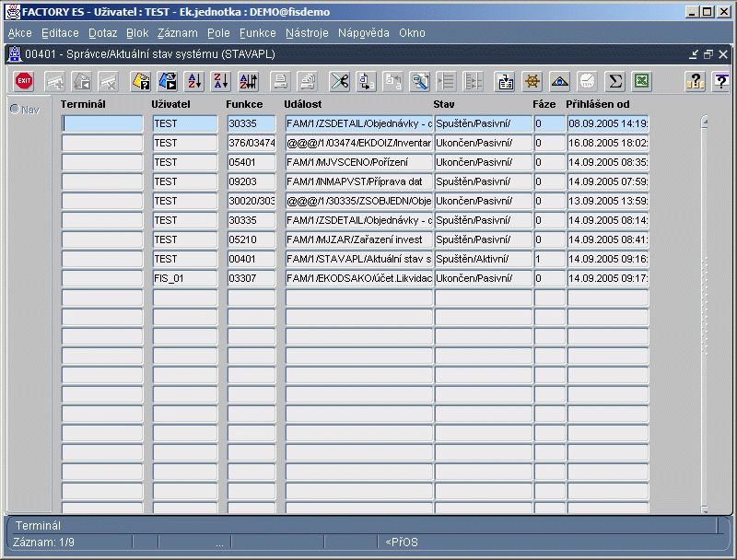The image size is (737, 560).
Task: Open the Akce menu
Action: (20, 33)
